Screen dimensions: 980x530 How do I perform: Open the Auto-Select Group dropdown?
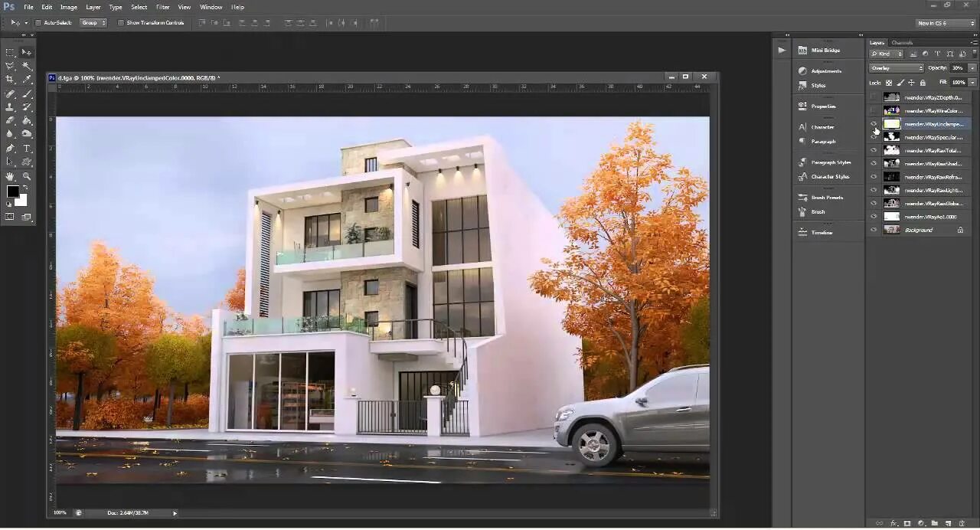point(93,23)
